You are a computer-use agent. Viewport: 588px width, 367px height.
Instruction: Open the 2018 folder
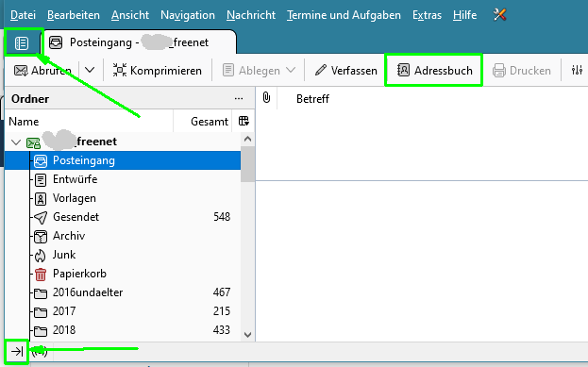(123, 330)
